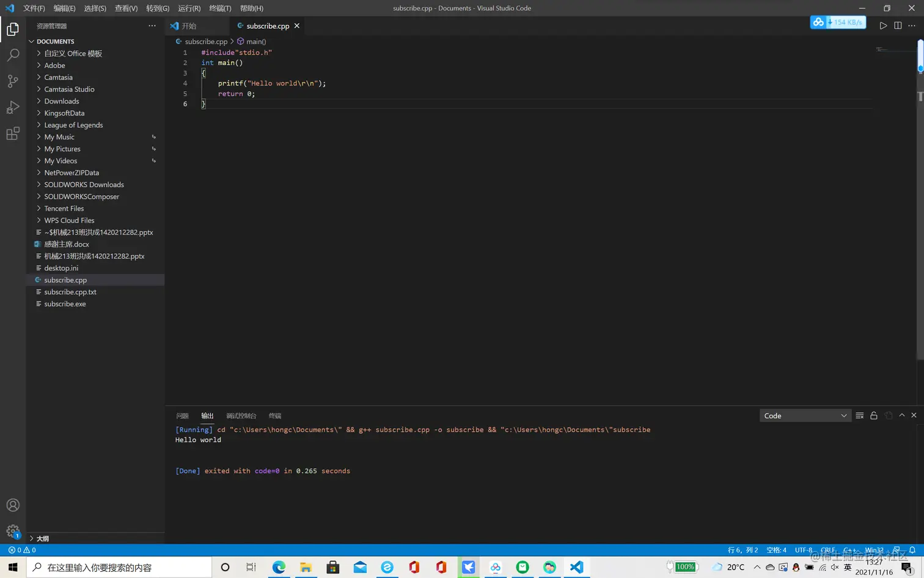Click cursor position 行 6, 列 2
Screen dimensions: 924x578
[x=743, y=550]
